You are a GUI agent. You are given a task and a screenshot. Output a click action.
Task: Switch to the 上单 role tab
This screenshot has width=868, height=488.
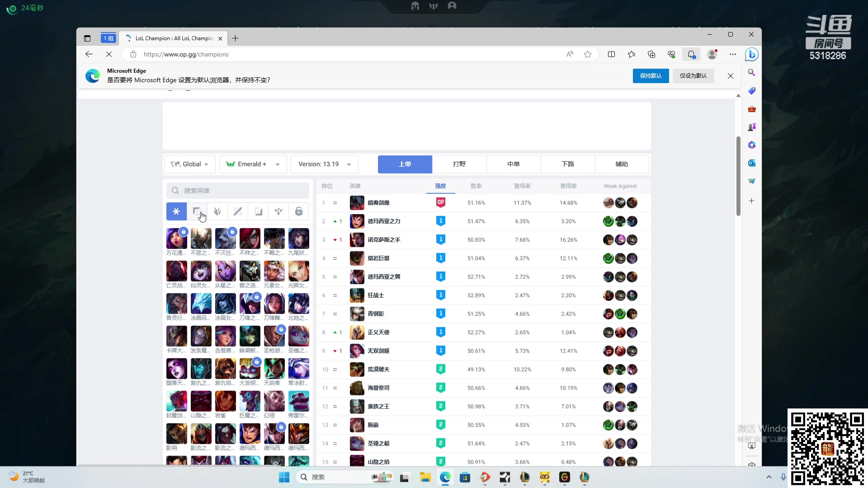pos(405,164)
